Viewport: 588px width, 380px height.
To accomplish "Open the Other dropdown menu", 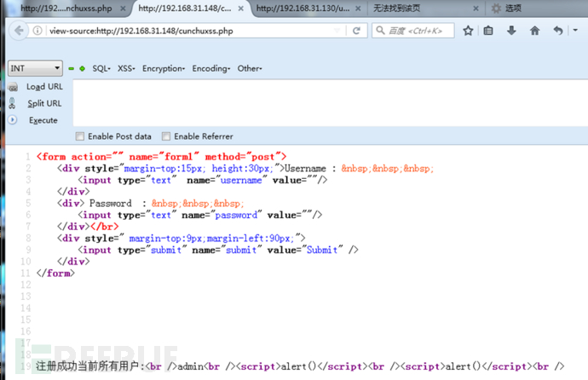I will point(250,68).
